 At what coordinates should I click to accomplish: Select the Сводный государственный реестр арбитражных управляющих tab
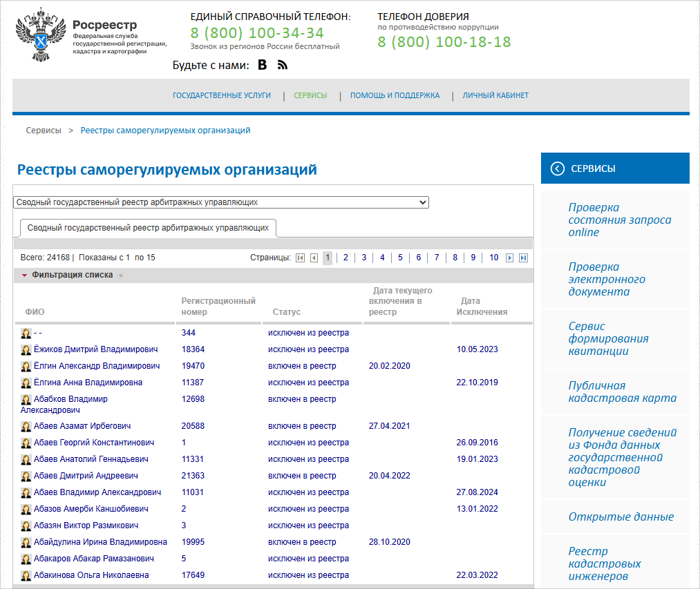tap(148, 227)
